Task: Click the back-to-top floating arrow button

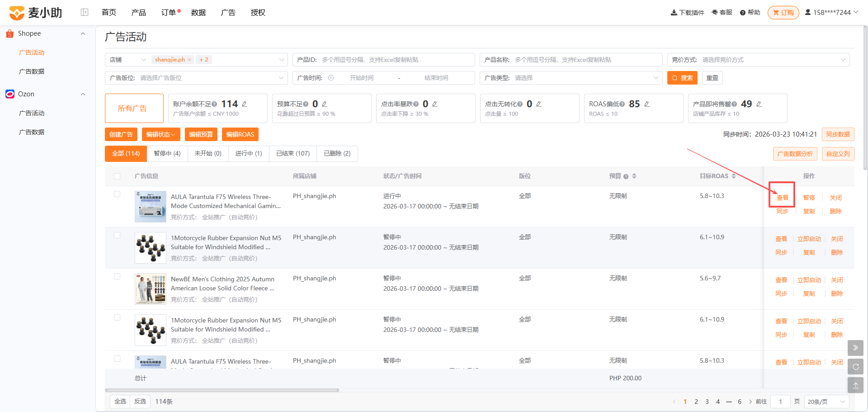Action: (x=855, y=385)
